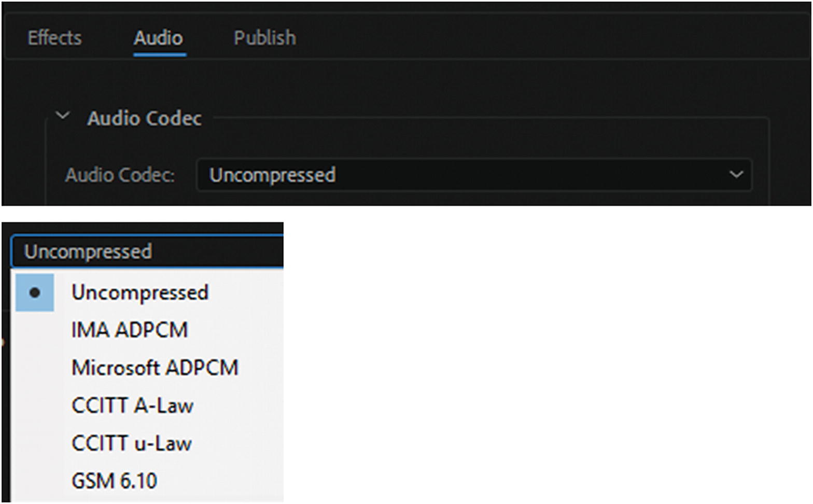Select the Audio tab
Screen dimensions: 813x504
[x=158, y=38]
